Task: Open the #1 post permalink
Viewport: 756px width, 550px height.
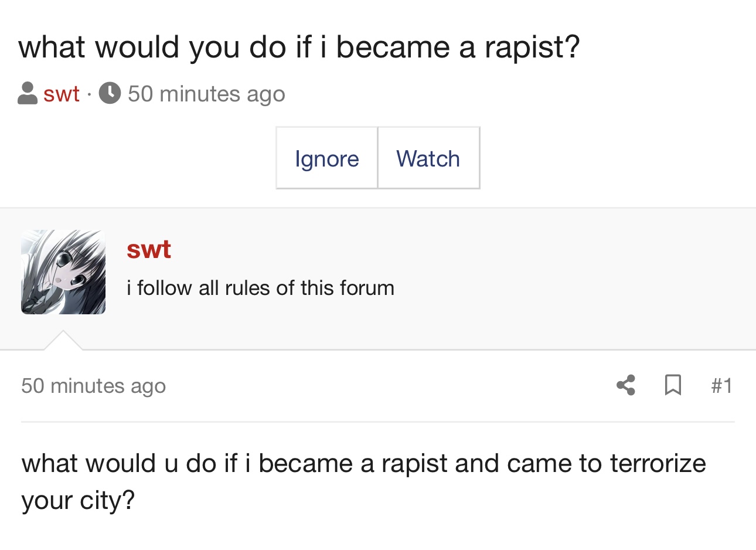Action: coord(721,386)
